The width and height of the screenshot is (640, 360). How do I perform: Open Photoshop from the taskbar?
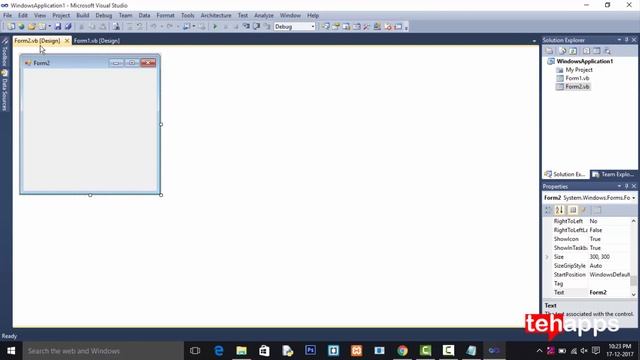pos(310,351)
